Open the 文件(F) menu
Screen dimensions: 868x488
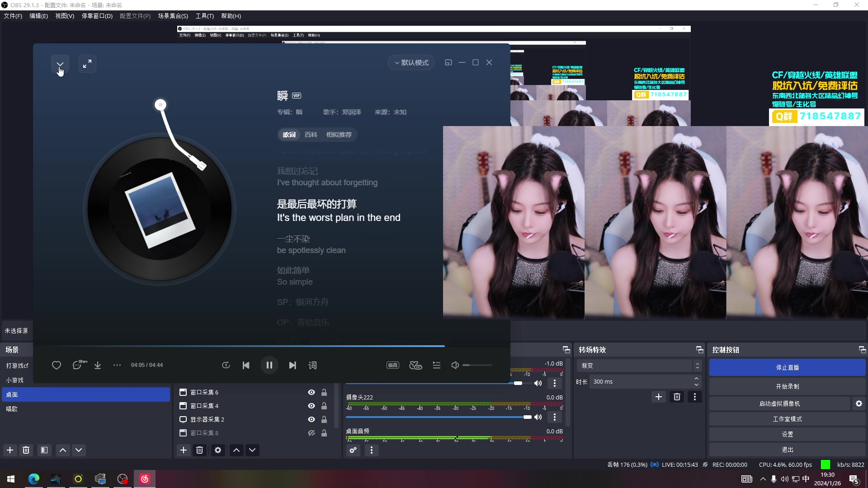click(x=13, y=16)
